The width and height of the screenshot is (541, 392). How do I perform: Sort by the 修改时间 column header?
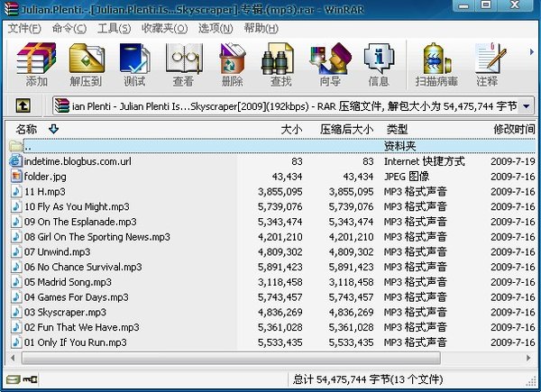click(x=514, y=130)
